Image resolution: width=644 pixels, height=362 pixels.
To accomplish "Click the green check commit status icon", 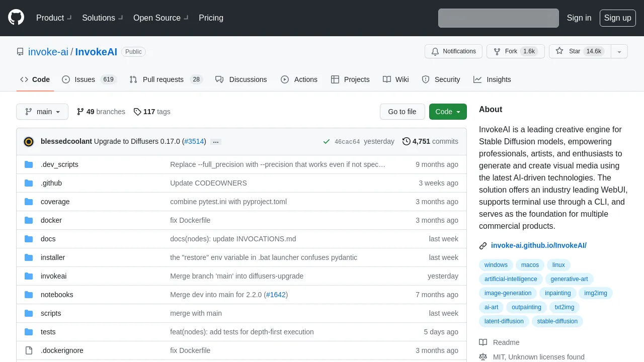I will [327, 142].
